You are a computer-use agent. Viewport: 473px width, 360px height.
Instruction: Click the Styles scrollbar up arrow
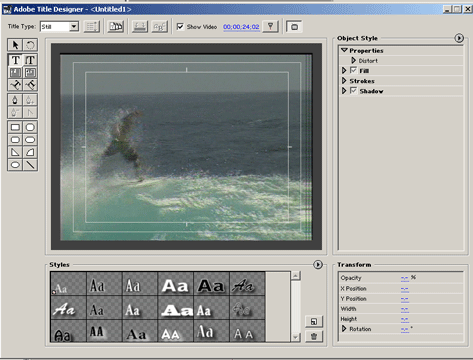(296, 276)
